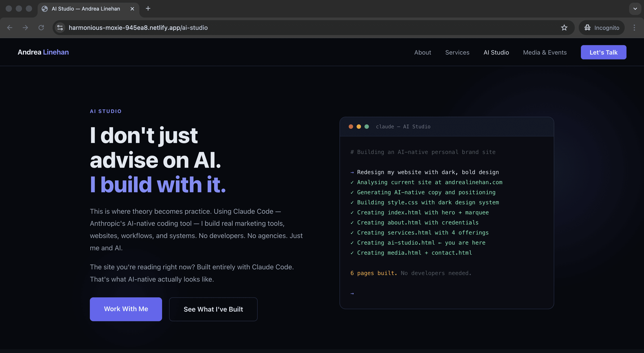Click the page reload icon
The height and width of the screenshot is (353, 644).
[x=41, y=28]
